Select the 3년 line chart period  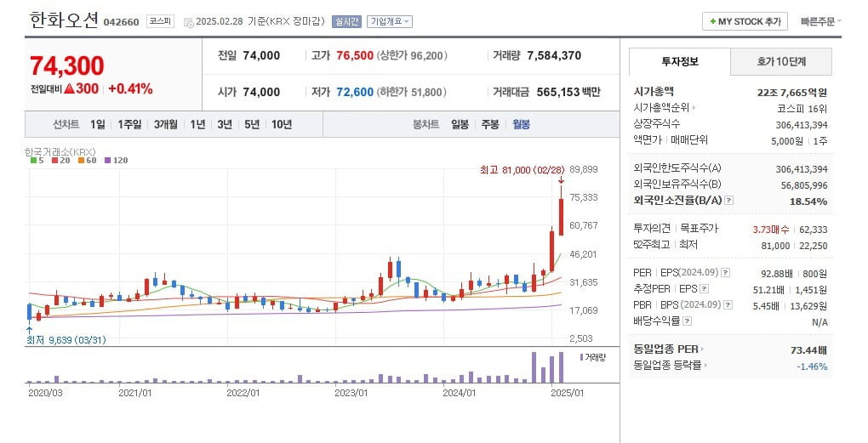point(225,124)
